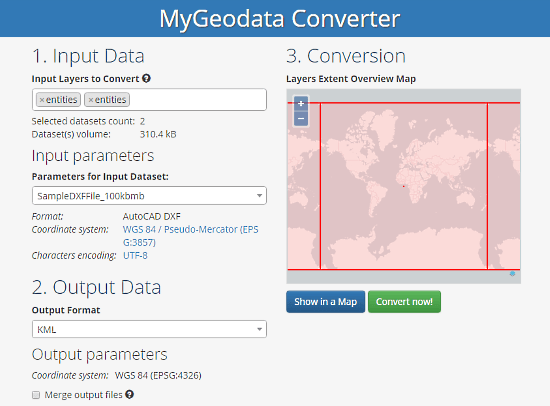Viewport: 550px width, 406px height.
Task: Remove the second entities layer tag
Action: point(91,100)
